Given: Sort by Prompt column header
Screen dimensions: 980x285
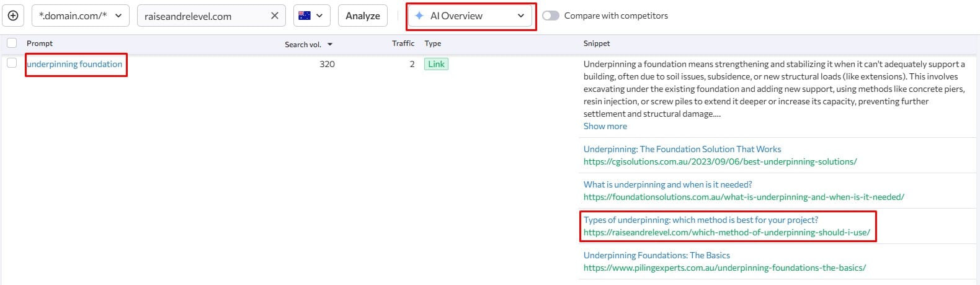Looking at the screenshot, I should [x=40, y=43].
